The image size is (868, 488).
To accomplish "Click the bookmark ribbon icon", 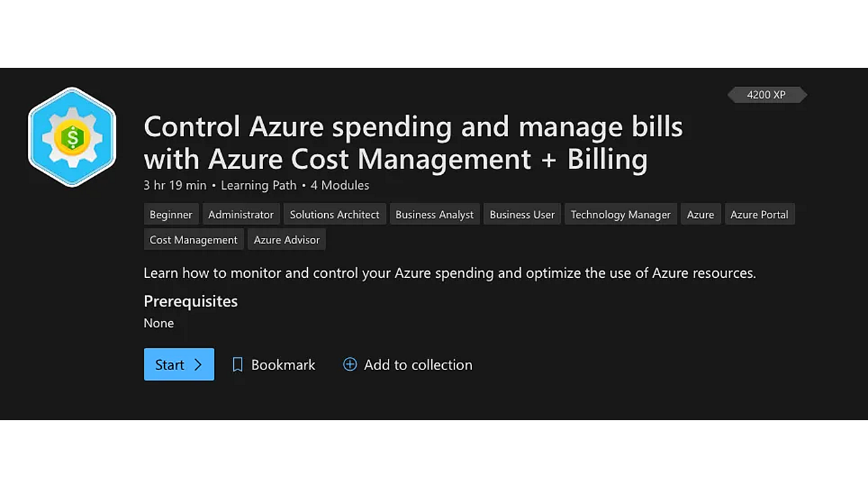I will pos(237,365).
